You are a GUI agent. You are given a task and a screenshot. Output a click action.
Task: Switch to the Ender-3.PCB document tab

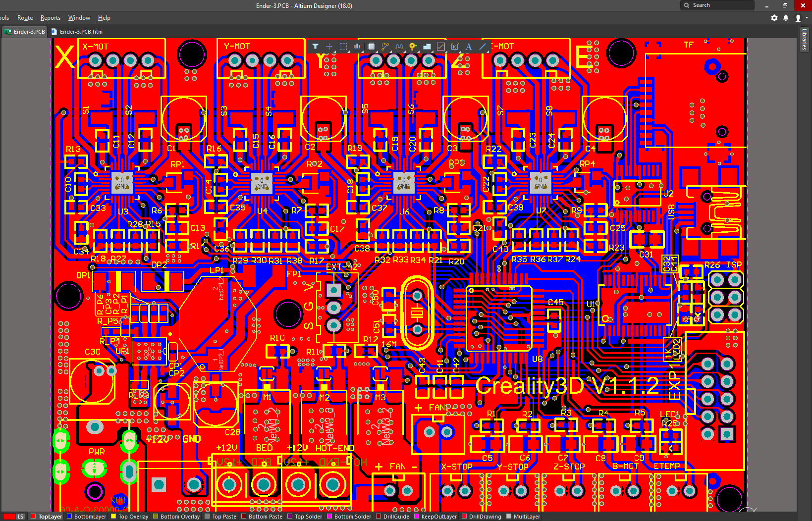(x=24, y=32)
